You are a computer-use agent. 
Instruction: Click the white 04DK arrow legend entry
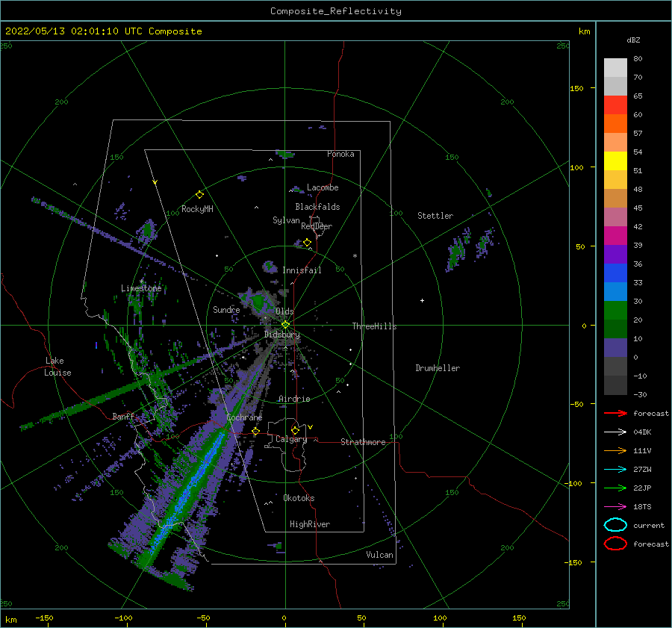tap(615, 432)
